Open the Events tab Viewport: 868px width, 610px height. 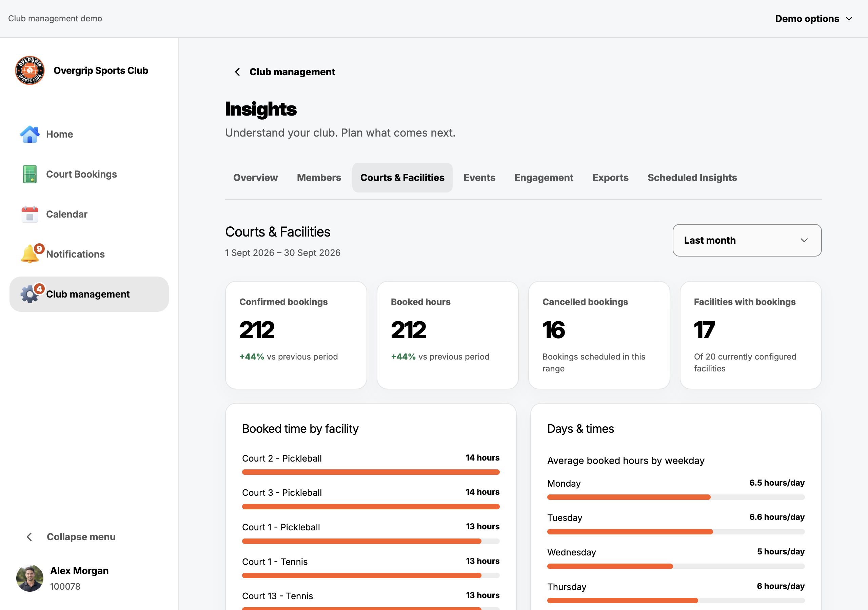point(479,178)
